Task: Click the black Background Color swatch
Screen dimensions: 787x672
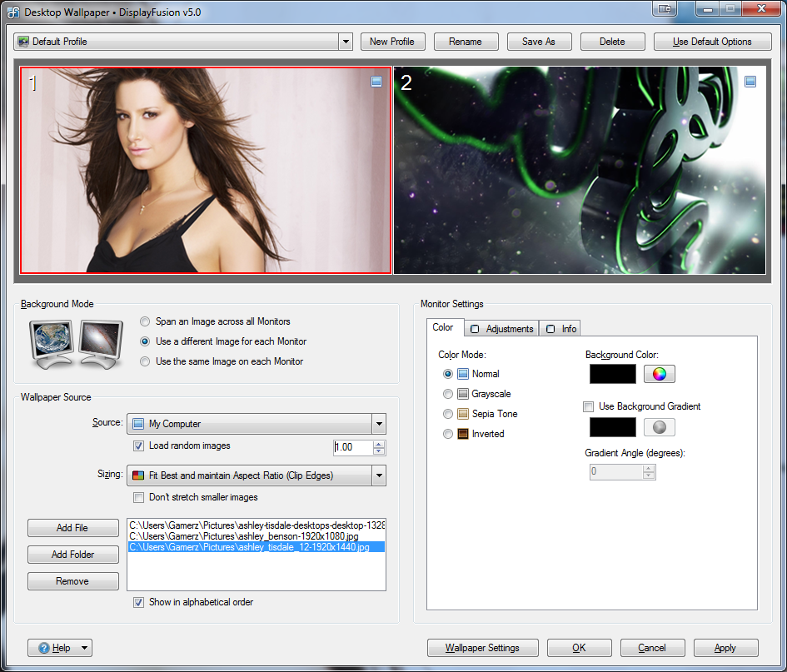Action: [x=612, y=374]
